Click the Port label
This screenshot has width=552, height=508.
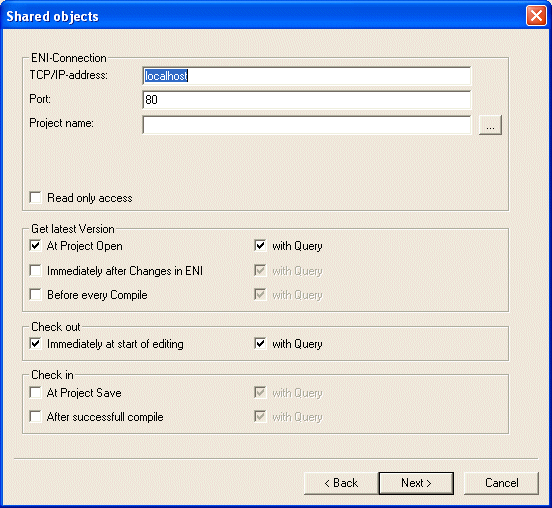point(40,99)
